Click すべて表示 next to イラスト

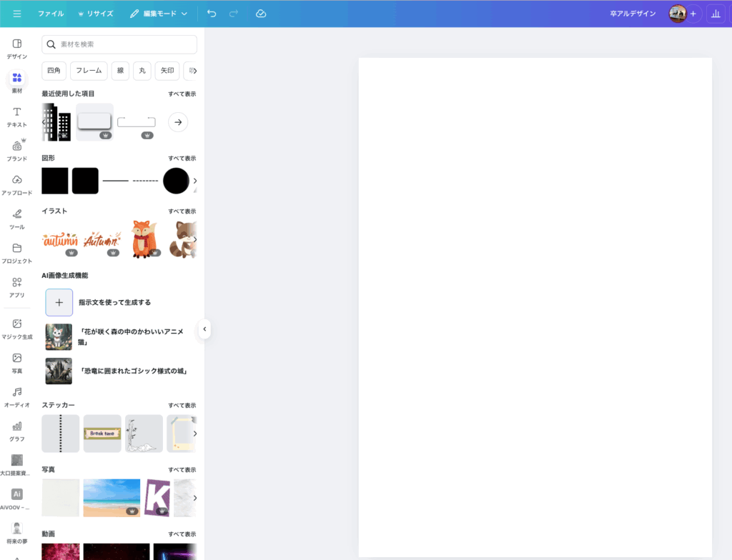point(182,211)
